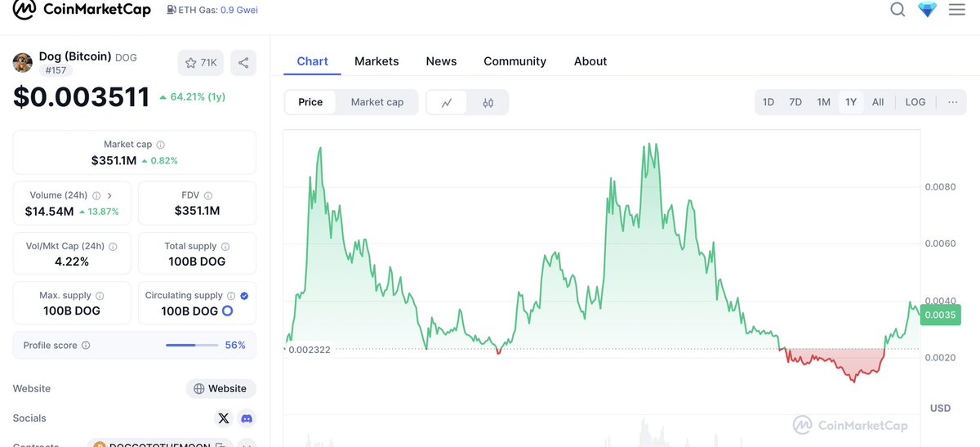
Task: Show Profile score info icon
Action: (86, 346)
